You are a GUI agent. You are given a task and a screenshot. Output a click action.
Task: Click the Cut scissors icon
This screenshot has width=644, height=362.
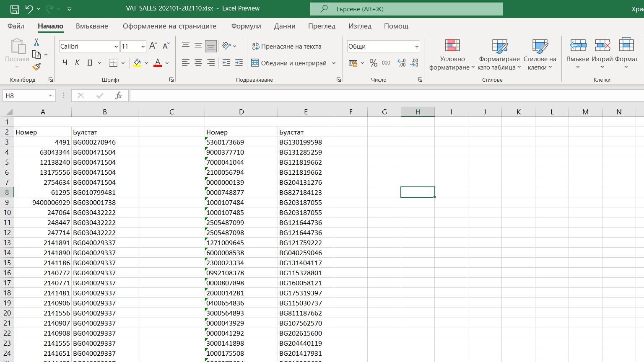click(36, 42)
